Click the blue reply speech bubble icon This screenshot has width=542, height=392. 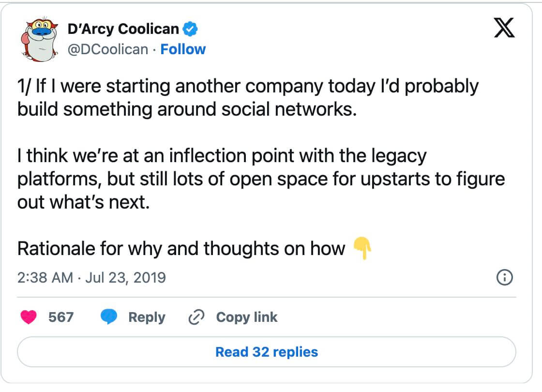click(x=109, y=317)
